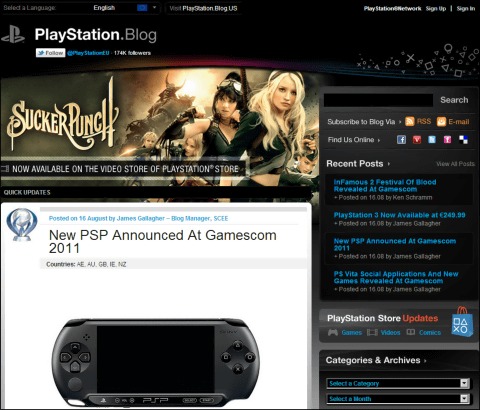Click the Recent Posts heading arrow
480x410 pixels.
[389, 164]
